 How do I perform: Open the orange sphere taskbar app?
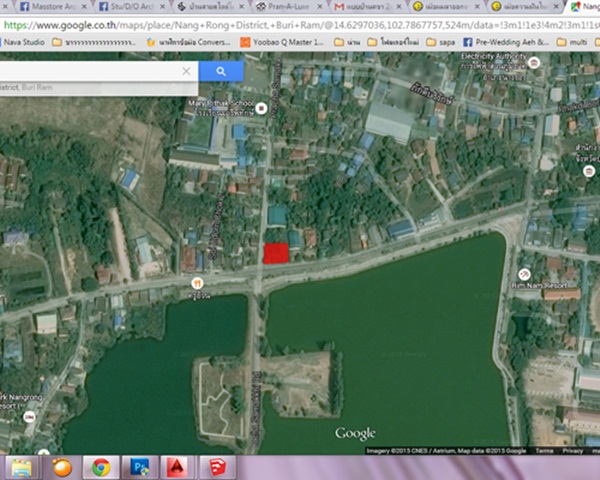click(x=62, y=468)
